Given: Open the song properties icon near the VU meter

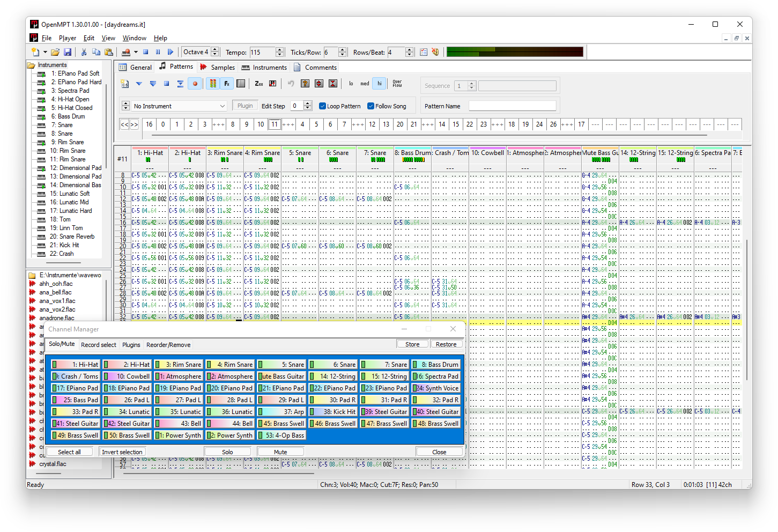Looking at the screenshot, I should [424, 52].
